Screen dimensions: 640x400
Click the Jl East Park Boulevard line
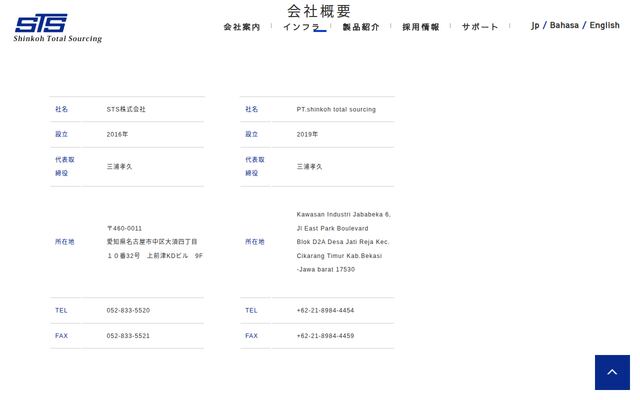click(332, 228)
